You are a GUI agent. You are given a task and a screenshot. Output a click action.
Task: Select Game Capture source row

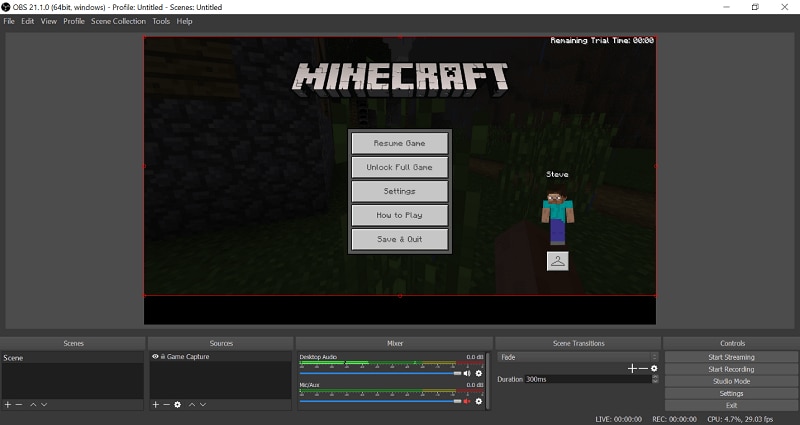tap(220, 357)
